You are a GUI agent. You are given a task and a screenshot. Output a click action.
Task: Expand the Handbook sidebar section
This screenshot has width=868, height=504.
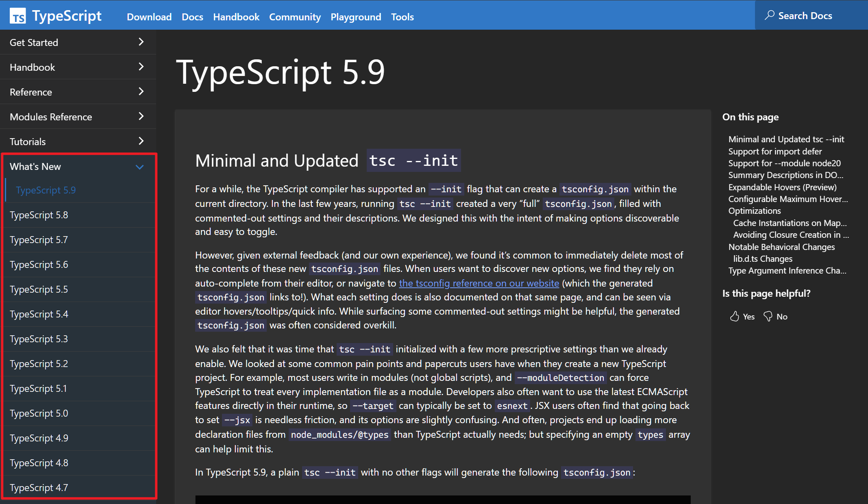[141, 67]
